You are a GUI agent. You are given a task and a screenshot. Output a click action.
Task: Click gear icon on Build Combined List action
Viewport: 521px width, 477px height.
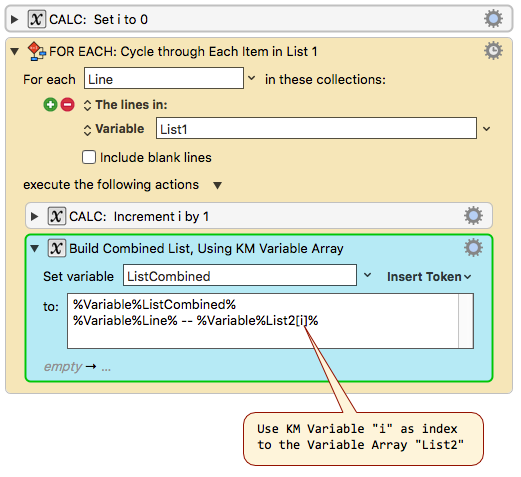pos(473,248)
